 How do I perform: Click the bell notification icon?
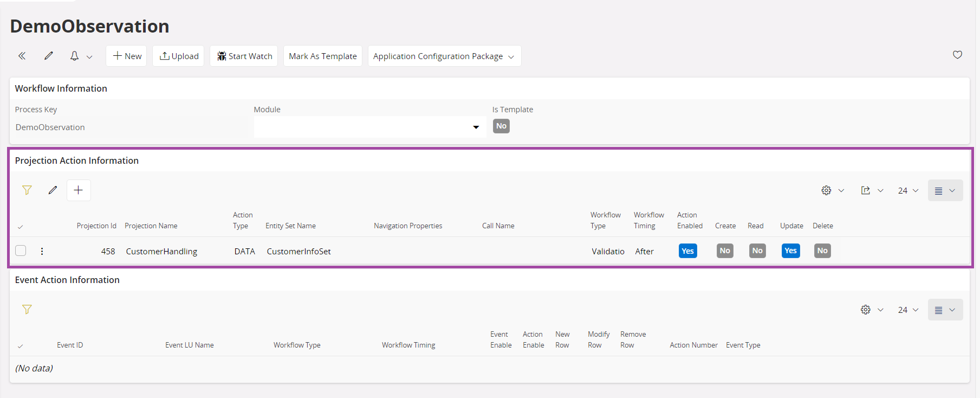pos(75,56)
